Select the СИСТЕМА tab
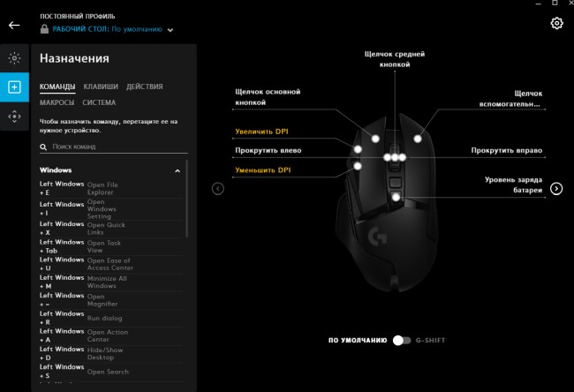This screenshot has width=574, height=392. pos(99,102)
